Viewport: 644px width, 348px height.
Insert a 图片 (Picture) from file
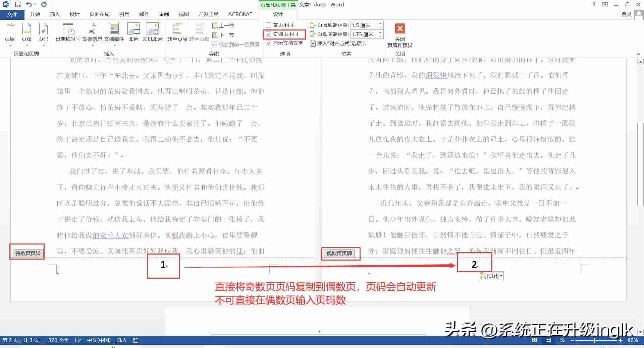pos(133,33)
